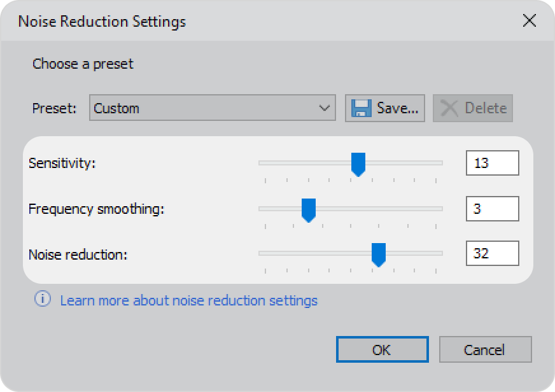Image resolution: width=555 pixels, height=392 pixels.
Task: Open Learn more about noise reduction settings
Action: point(188,301)
